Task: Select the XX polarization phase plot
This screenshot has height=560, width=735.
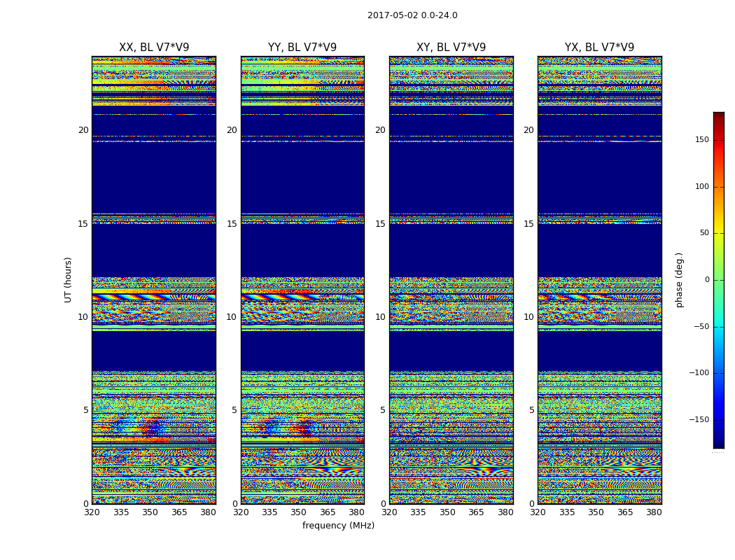Action: point(154,280)
